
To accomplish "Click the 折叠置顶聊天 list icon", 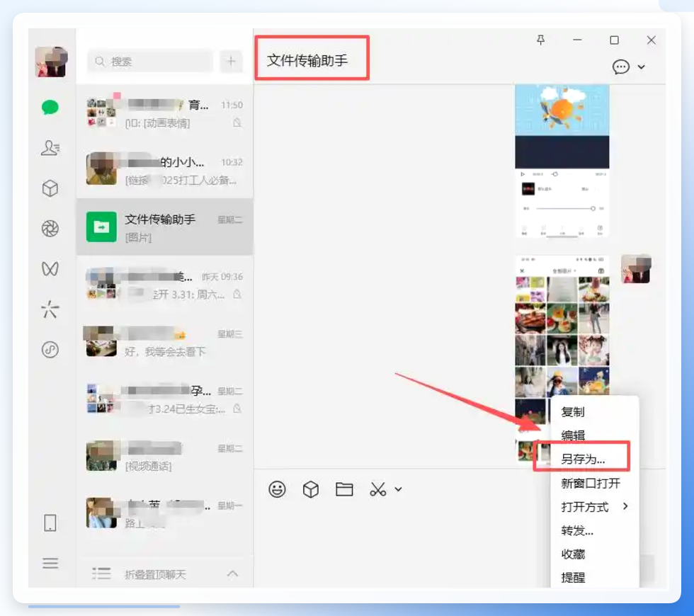I will click(101, 574).
